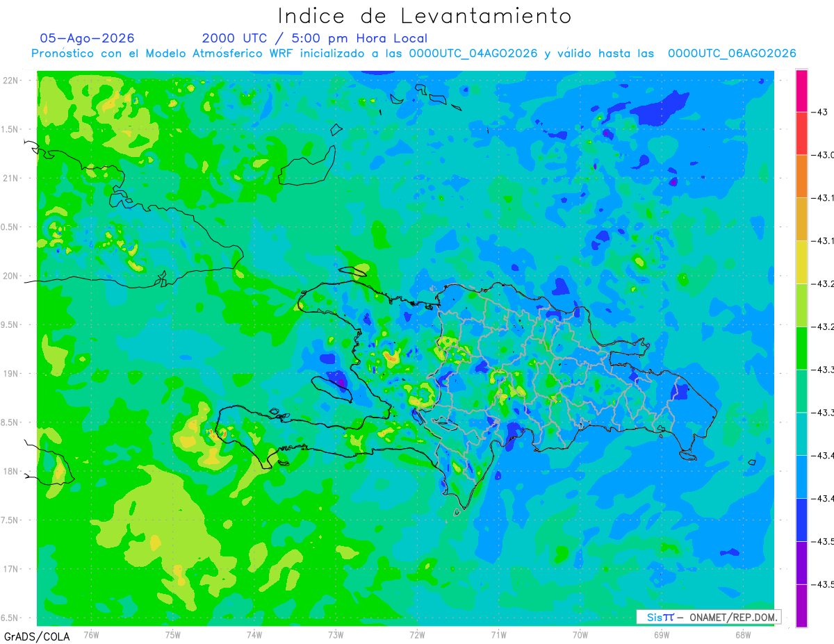Image resolution: width=834 pixels, height=644 pixels.
Task: Click '2000 UTC / 5:00 pm Hora Local'
Action: pos(315,38)
